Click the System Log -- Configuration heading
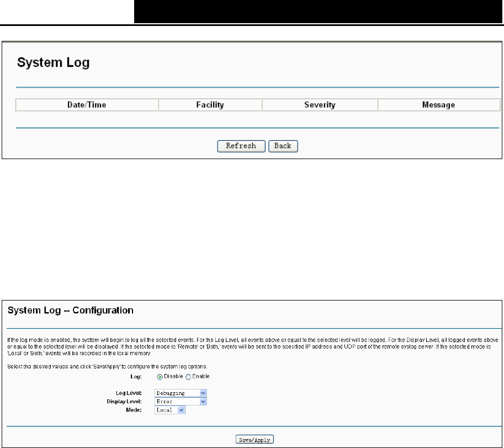Screen dimensions: 504x448 71,310
